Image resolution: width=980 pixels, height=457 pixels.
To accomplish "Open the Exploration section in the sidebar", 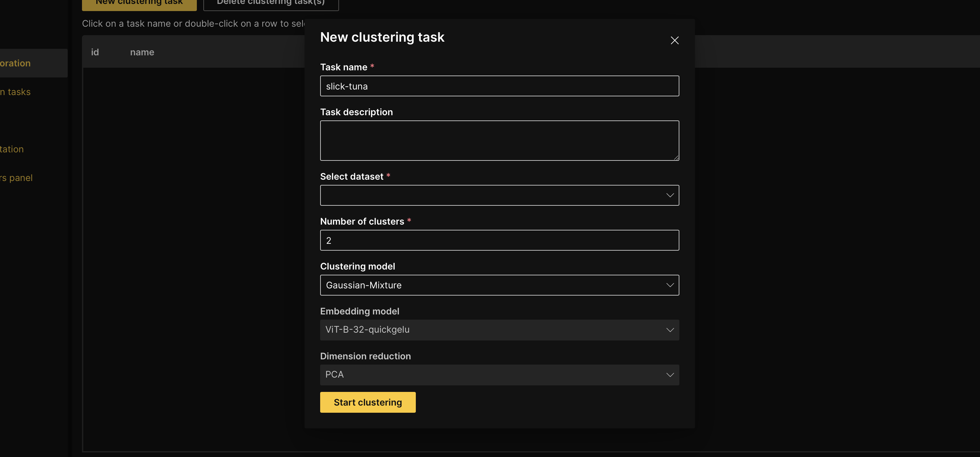I will point(15,63).
